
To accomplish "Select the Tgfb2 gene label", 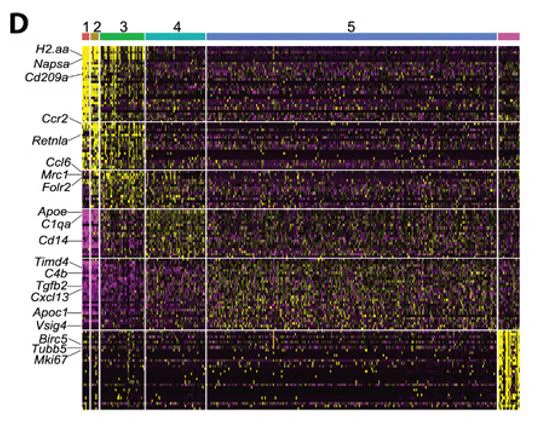I will (52, 286).
